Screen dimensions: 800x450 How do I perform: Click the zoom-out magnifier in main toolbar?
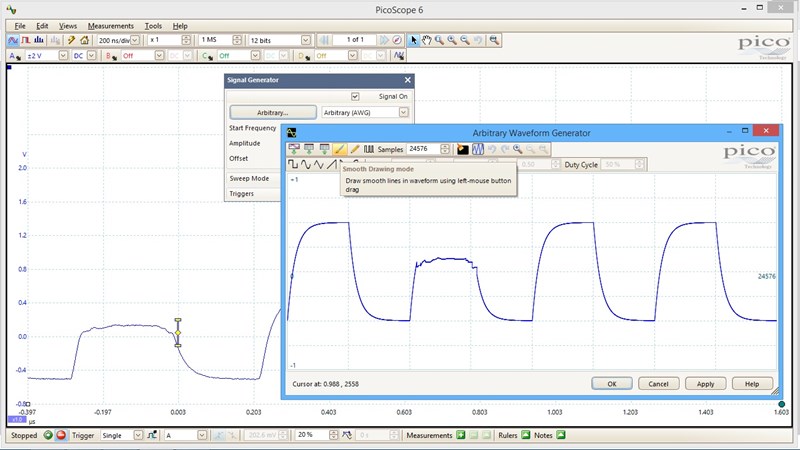tap(465, 40)
